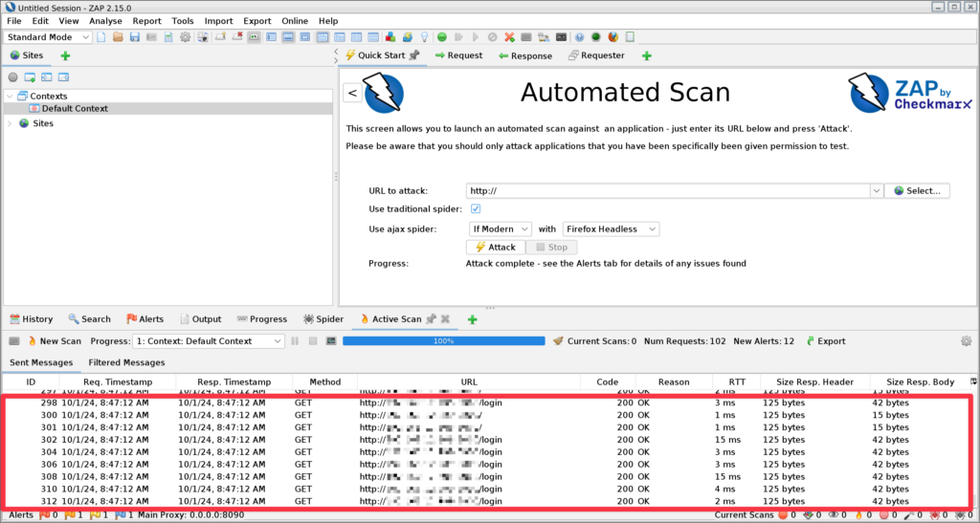Close the Active Scan tab with its X icon
Viewport: 980px width, 523px height.
[x=445, y=319]
